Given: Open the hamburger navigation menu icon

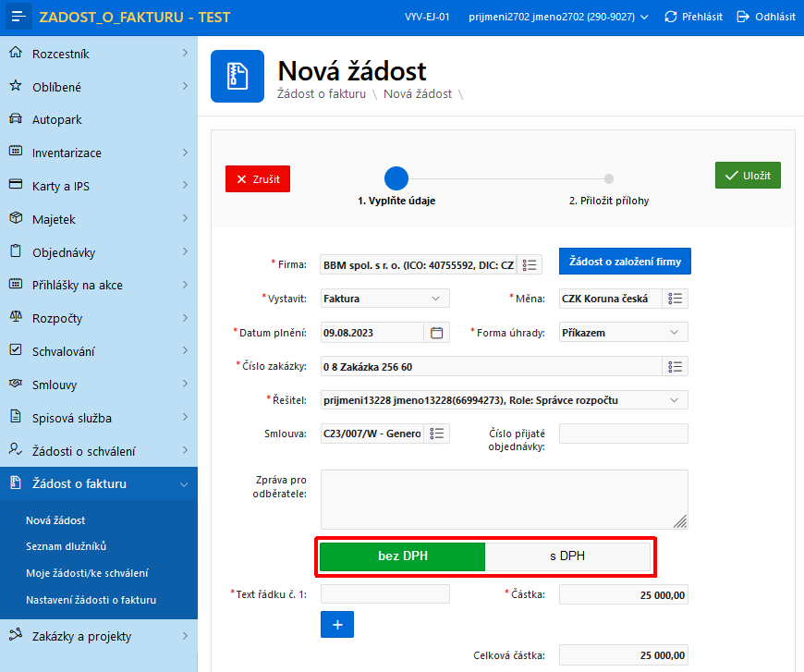Looking at the screenshot, I should coord(18,17).
